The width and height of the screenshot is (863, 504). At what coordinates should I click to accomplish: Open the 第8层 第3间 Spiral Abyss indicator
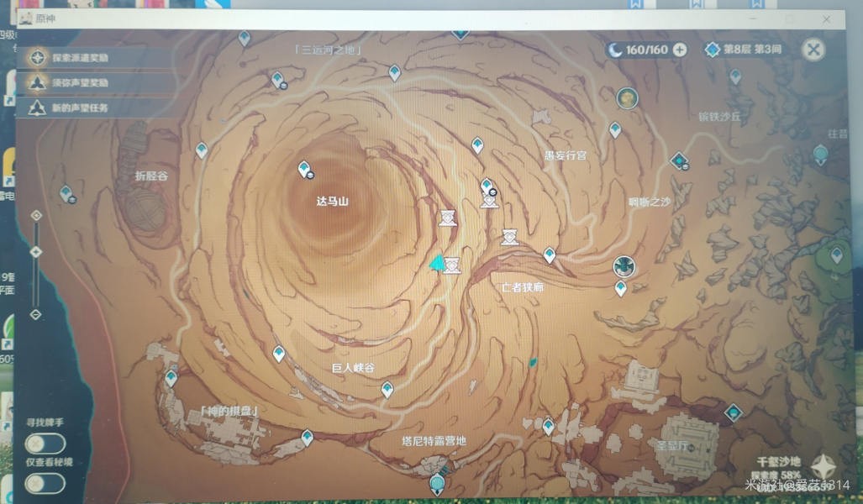pos(744,50)
